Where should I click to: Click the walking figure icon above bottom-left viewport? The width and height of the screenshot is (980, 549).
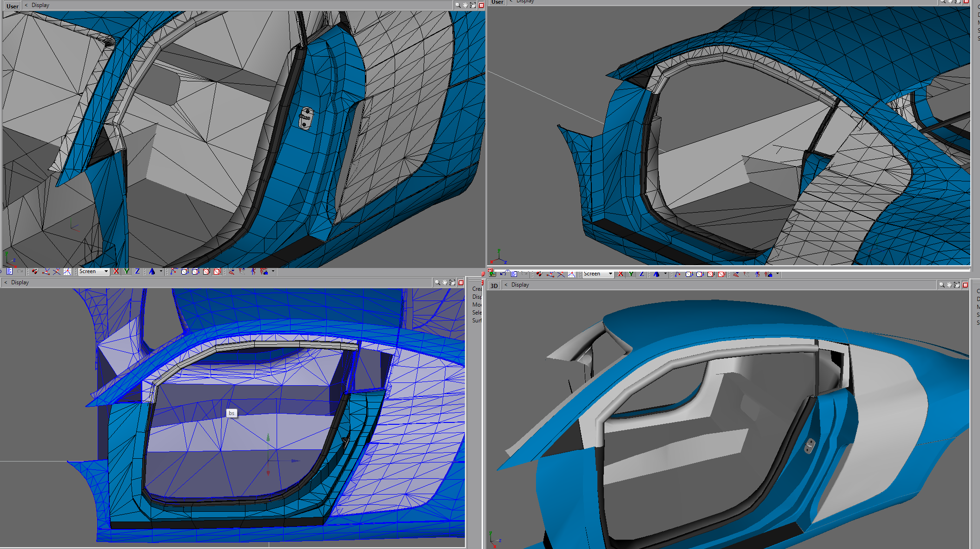point(253,271)
